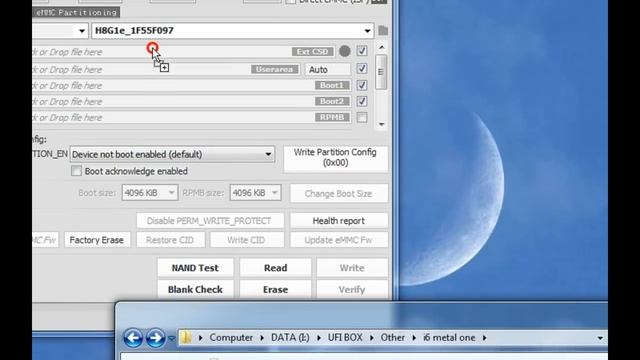Expand the arrow after UFI BOX in the breadcrumb

pyautogui.click(x=372, y=338)
